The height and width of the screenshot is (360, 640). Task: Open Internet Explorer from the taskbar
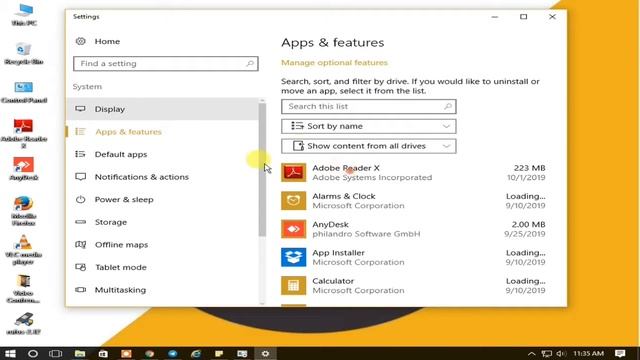click(x=196, y=353)
